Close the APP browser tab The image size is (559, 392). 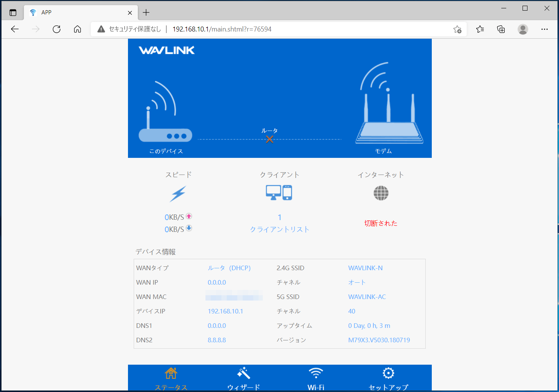coord(130,13)
